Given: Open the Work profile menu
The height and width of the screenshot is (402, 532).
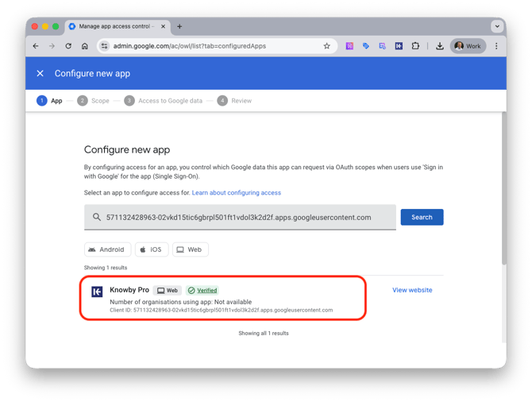Looking at the screenshot, I should (x=468, y=46).
